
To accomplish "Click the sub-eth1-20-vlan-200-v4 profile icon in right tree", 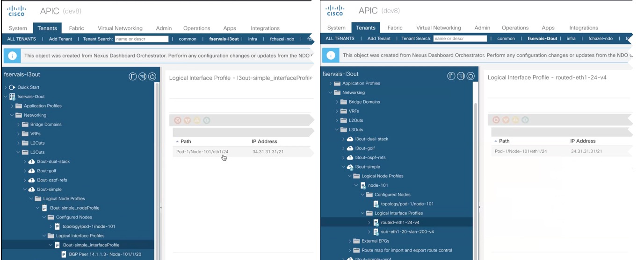I will (376, 232).
